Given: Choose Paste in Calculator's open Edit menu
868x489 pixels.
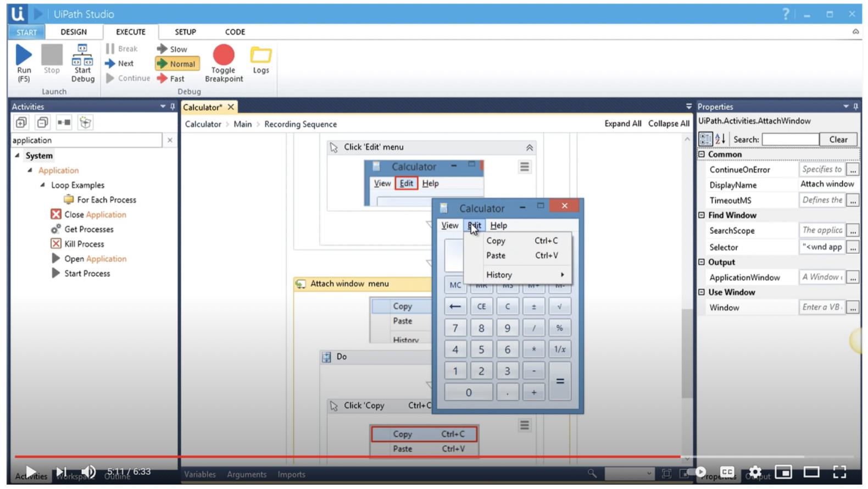Looking at the screenshot, I should 519,255.
